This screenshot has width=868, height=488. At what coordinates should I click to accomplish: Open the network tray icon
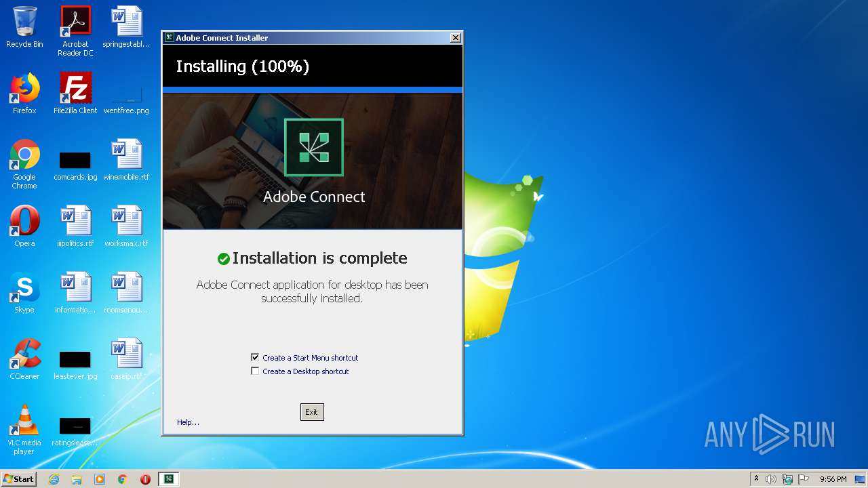[787, 479]
